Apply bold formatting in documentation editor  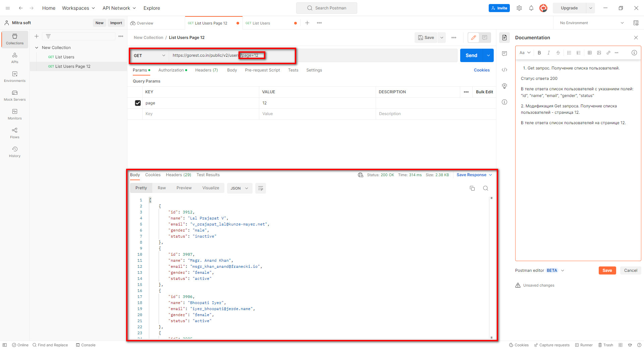click(x=539, y=53)
